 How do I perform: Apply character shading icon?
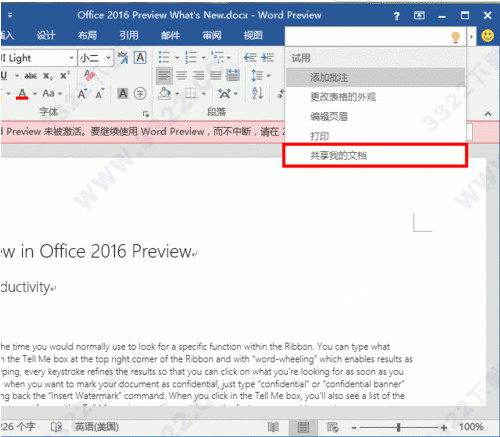pos(123,94)
